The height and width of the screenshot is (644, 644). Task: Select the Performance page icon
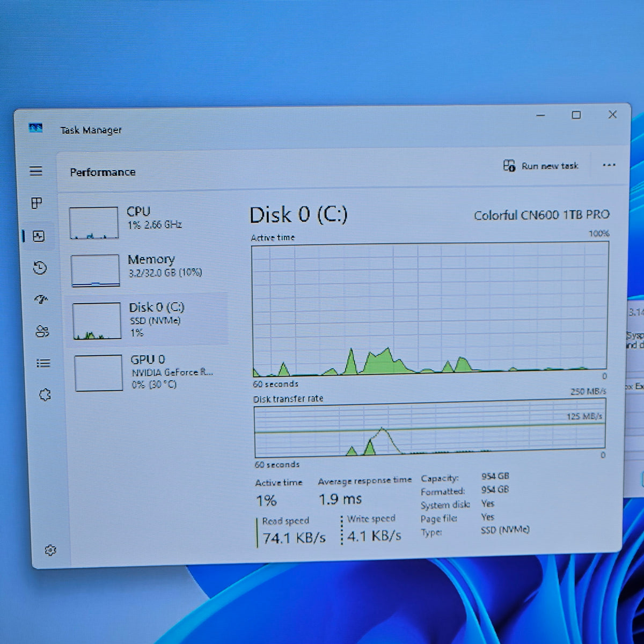pos(39,236)
